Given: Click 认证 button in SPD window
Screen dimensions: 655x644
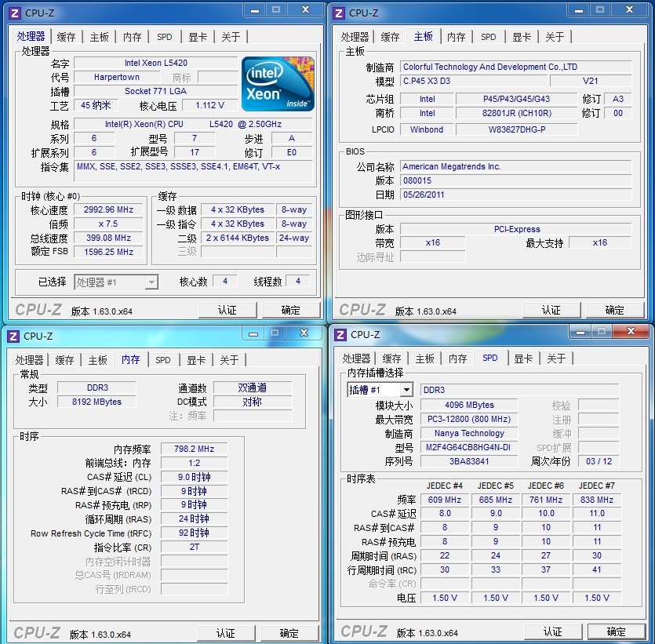Looking at the screenshot, I should tap(553, 632).
